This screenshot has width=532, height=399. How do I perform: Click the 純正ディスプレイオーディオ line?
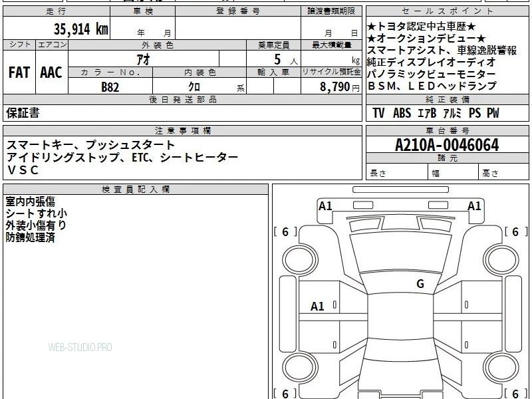[432, 62]
